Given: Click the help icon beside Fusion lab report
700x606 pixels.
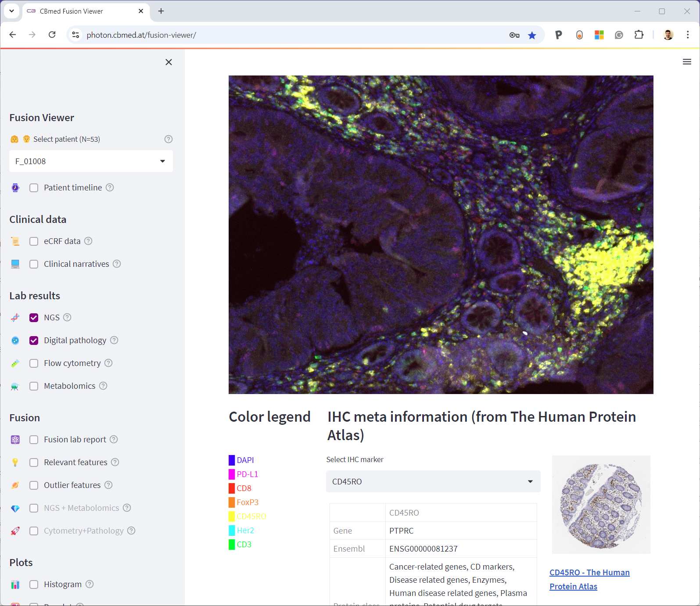Looking at the screenshot, I should 114,439.
